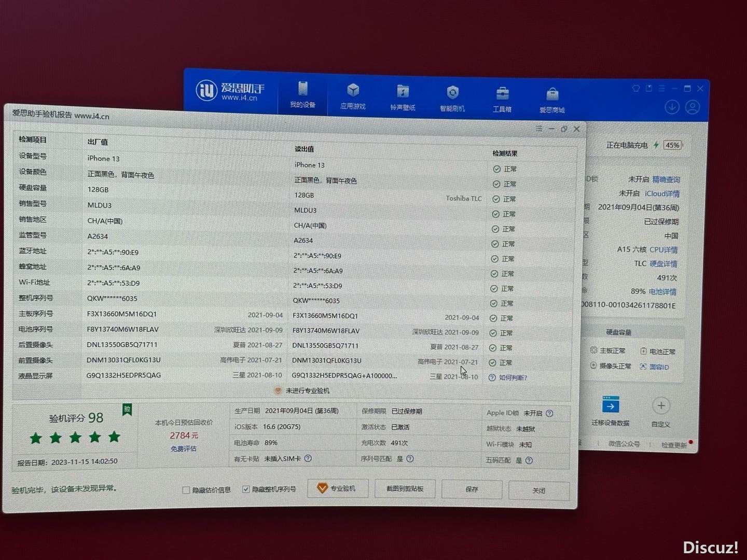The image size is (747, 560).
Task: Click help icon beside Apple ID锁
Action: tap(549, 413)
